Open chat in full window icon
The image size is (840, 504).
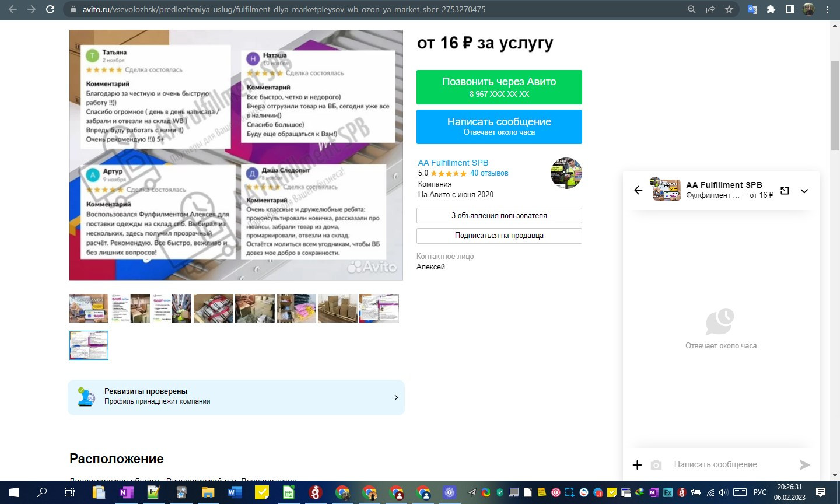pos(785,191)
